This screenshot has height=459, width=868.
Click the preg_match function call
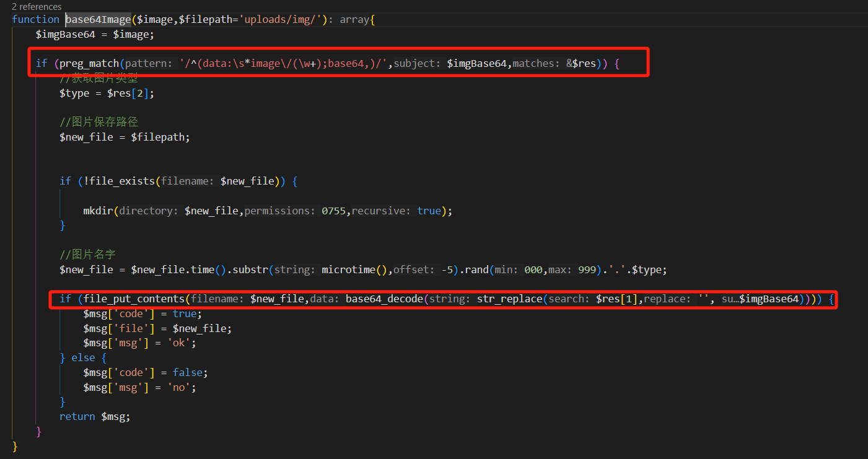[x=89, y=64]
